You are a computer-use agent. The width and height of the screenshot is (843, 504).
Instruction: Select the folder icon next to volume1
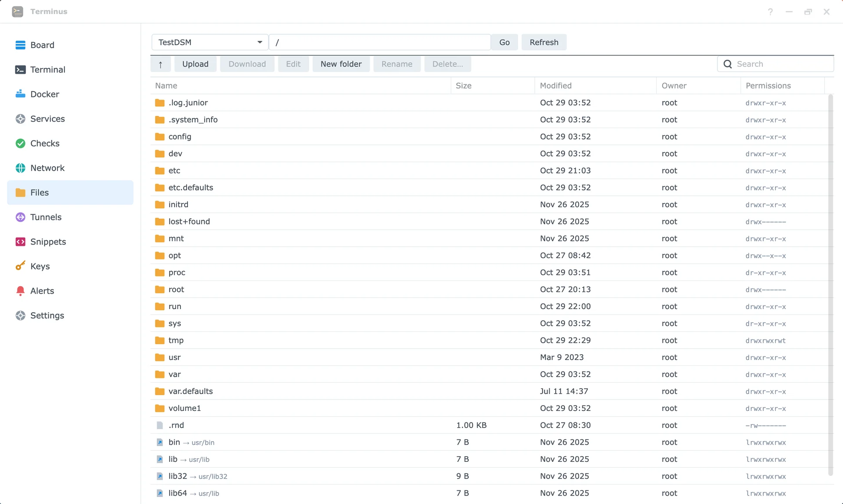[x=160, y=408]
